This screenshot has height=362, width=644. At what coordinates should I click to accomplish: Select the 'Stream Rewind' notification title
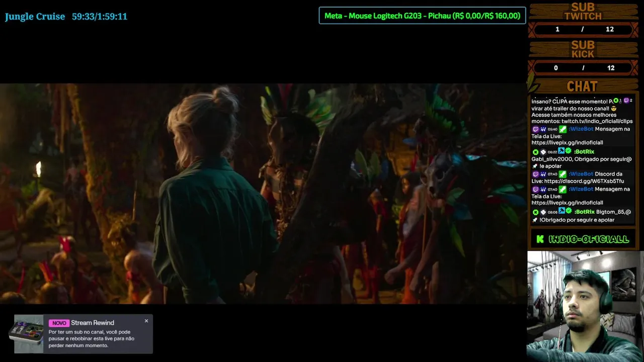93,323
